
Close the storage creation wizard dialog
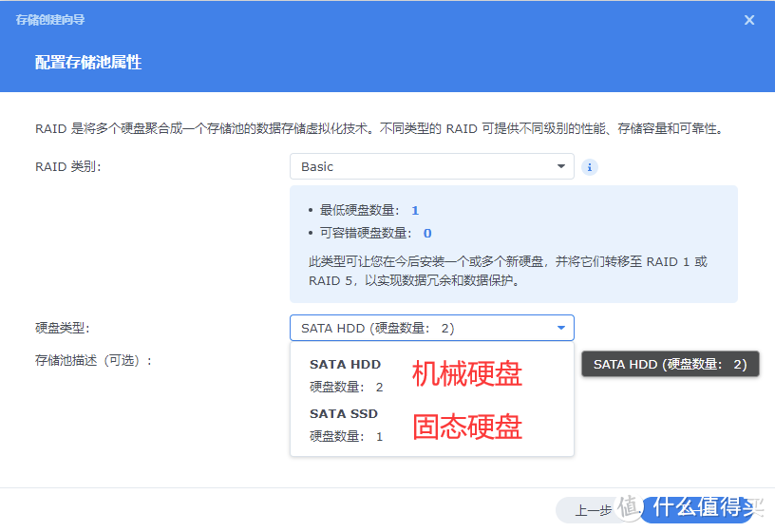pos(749,20)
